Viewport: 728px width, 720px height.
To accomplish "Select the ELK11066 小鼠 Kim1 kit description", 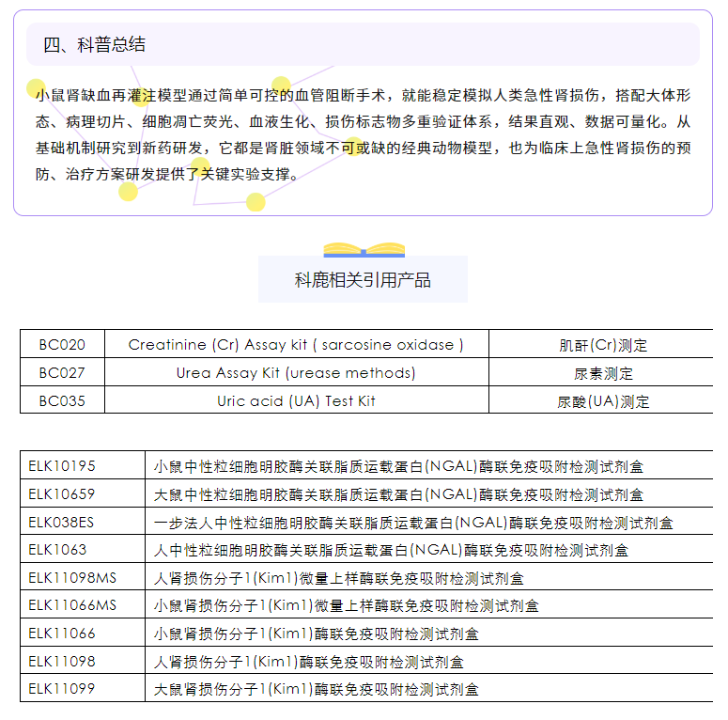I will click(317, 634).
